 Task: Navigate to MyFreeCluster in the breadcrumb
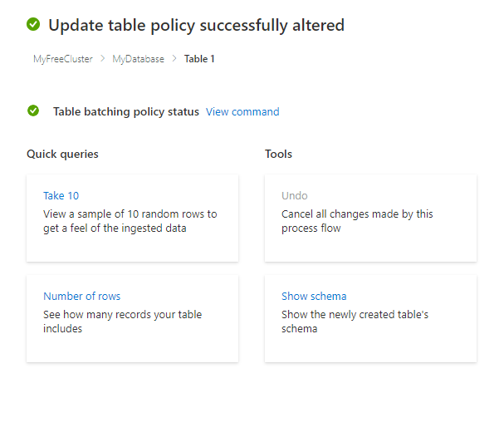click(x=62, y=59)
